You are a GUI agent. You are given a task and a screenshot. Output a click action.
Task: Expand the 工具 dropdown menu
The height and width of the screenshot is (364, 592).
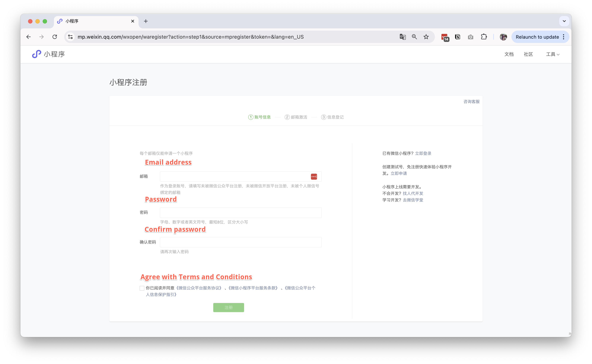tap(552, 54)
